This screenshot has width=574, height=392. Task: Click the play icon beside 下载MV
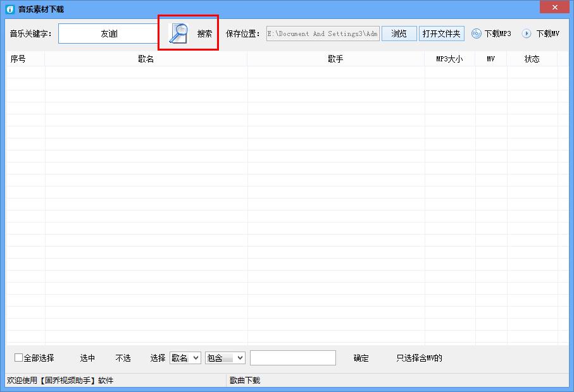click(x=526, y=34)
